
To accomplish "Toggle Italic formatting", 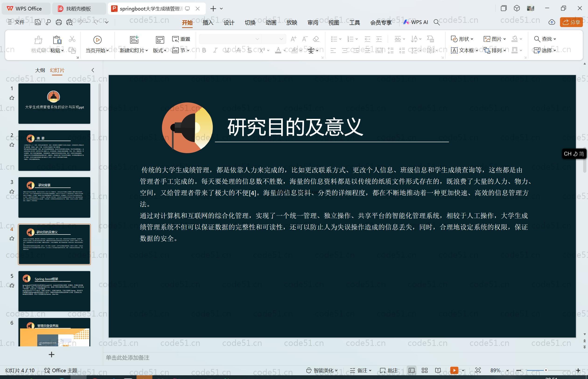I will pos(215,50).
